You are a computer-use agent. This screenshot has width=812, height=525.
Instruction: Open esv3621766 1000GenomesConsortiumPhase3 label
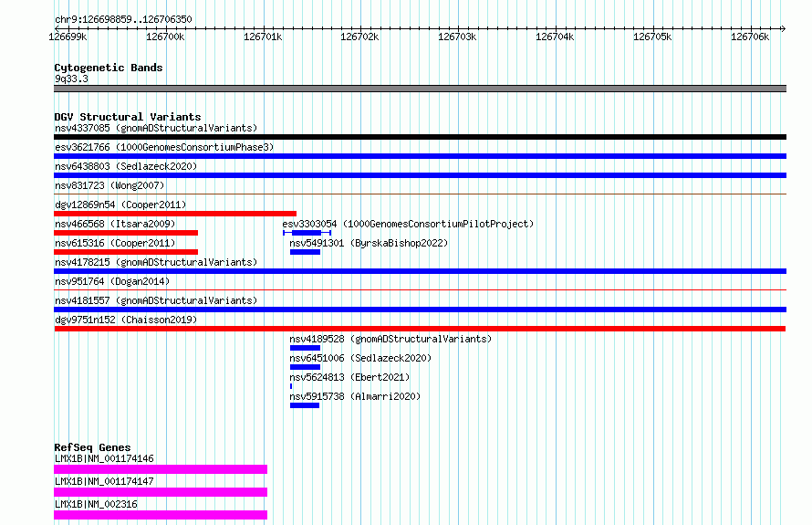pos(164,147)
